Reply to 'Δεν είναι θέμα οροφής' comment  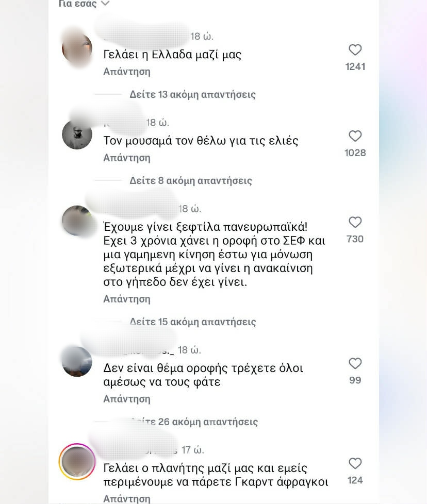point(127,399)
